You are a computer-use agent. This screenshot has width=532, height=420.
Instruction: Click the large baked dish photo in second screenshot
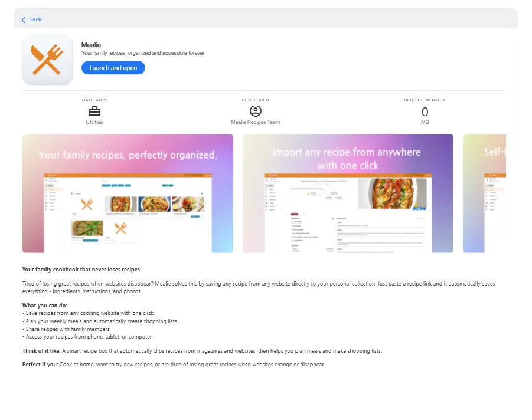(392, 193)
